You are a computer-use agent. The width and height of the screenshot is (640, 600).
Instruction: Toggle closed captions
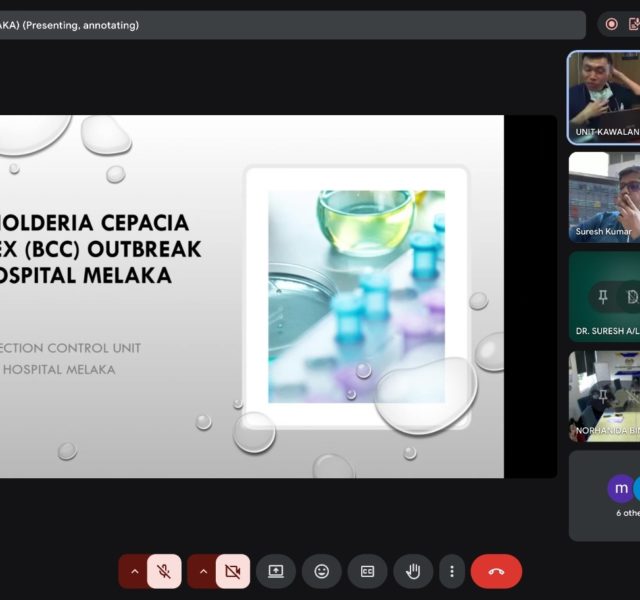click(x=367, y=571)
